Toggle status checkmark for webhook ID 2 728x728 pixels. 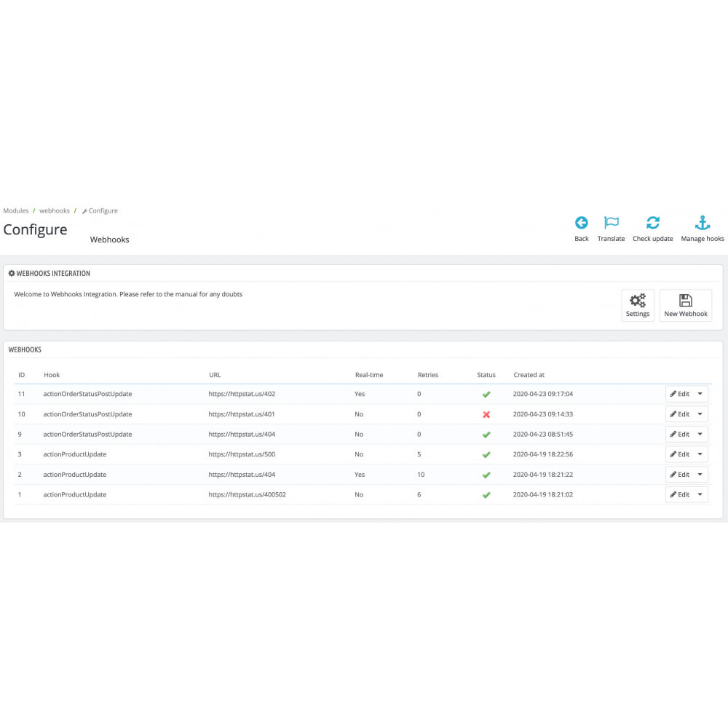tap(486, 475)
